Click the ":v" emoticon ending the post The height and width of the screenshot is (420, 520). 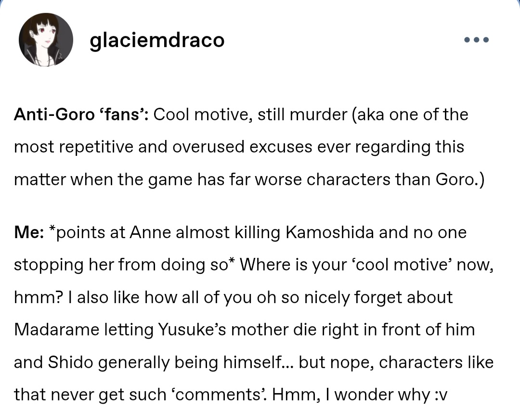click(x=441, y=395)
